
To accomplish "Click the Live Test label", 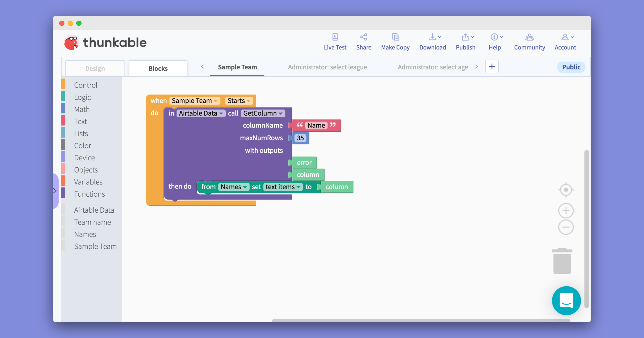I will coord(335,47).
